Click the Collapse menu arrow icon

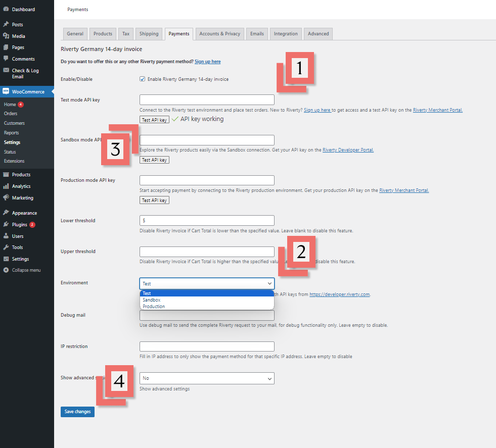coord(6,270)
